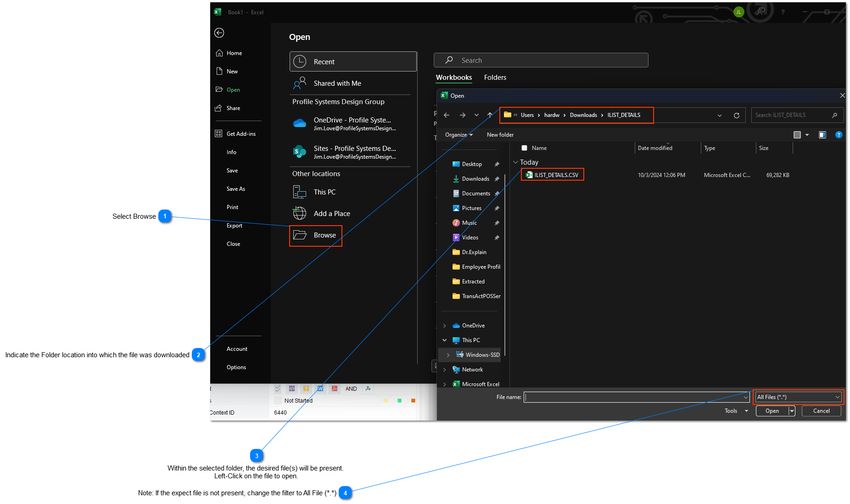Viewport: 850px width, 504px height.
Task: Open Get Add-ins from sidebar
Action: pyautogui.click(x=235, y=134)
